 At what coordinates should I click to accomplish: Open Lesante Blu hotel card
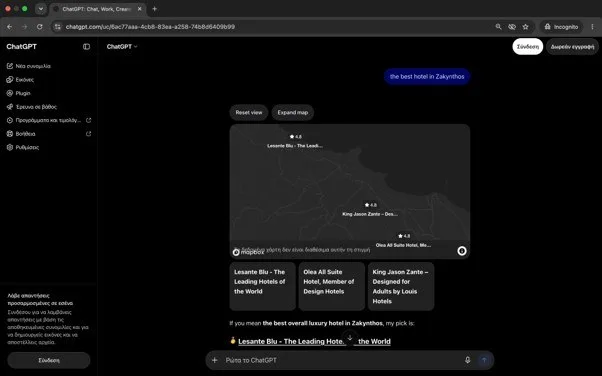point(263,286)
